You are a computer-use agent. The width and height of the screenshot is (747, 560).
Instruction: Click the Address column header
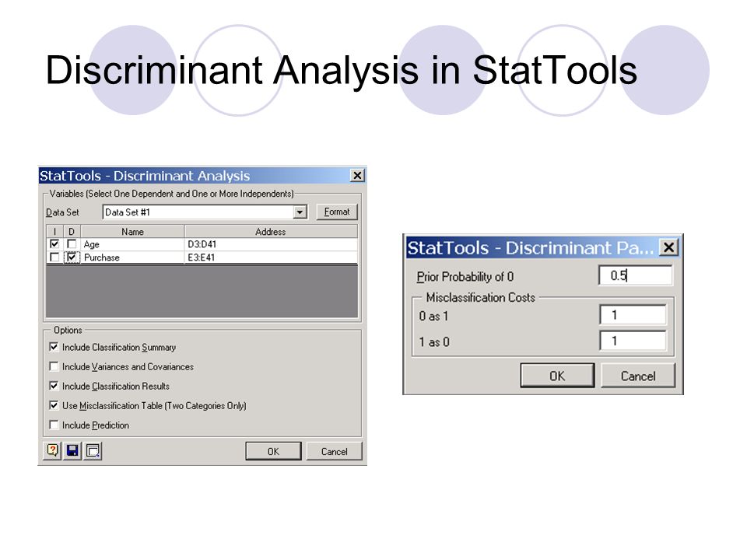tap(271, 232)
